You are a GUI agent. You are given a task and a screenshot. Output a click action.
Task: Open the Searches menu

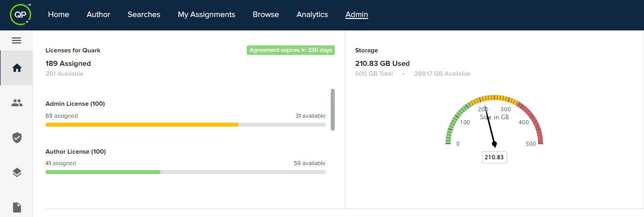(144, 14)
